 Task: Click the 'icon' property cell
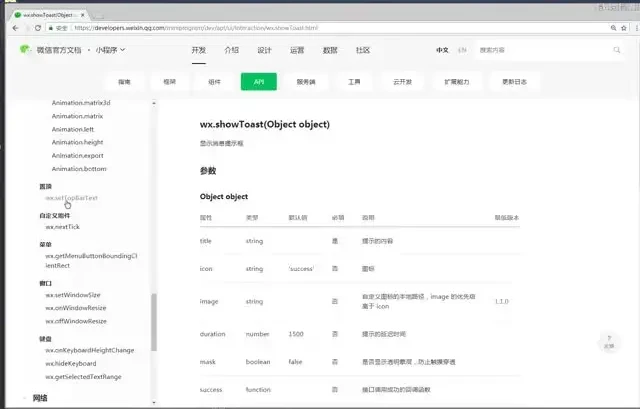coord(206,269)
